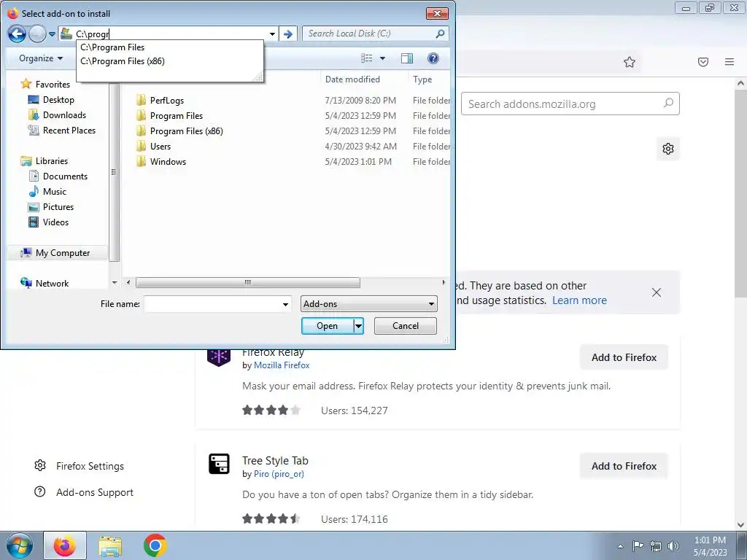Click the address bar go-to arrow button
747x560 pixels.
(287, 34)
